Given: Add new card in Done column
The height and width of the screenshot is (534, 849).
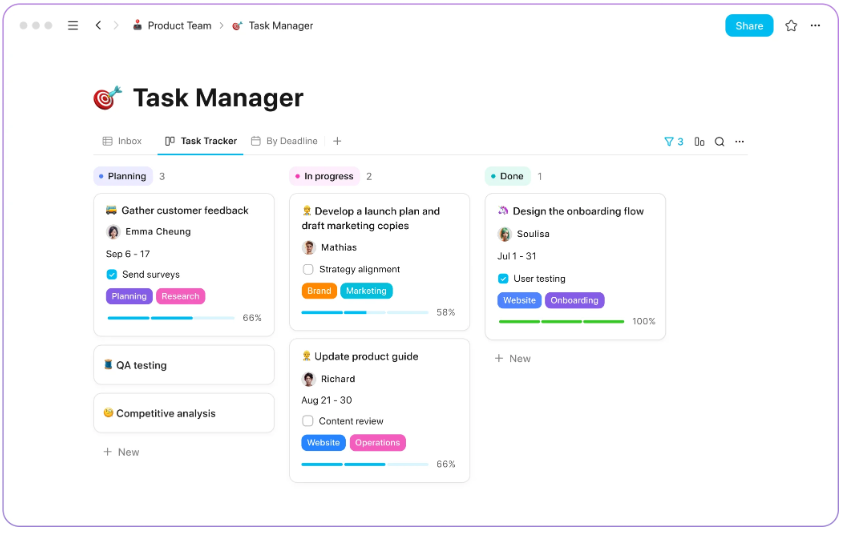Looking at the screenshot, I should pos(513,359).
